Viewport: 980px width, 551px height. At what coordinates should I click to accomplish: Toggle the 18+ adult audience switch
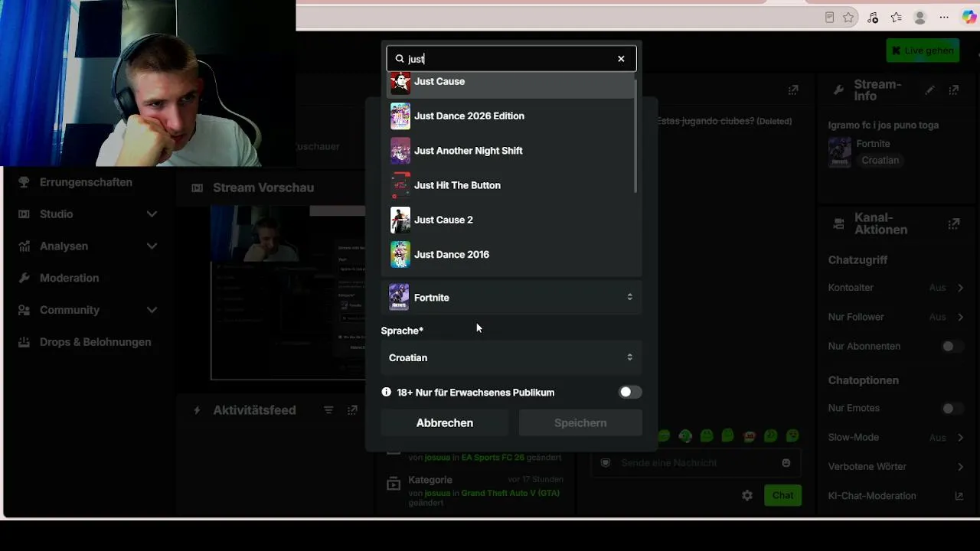(x=630, y=392)
